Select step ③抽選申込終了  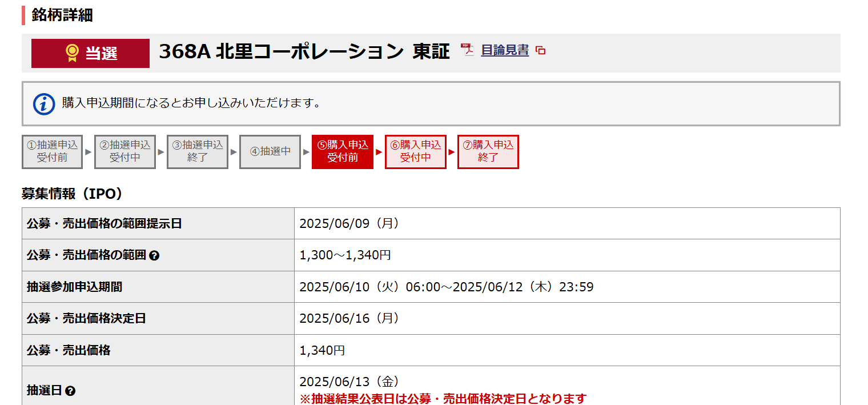[x=198, y=152]
